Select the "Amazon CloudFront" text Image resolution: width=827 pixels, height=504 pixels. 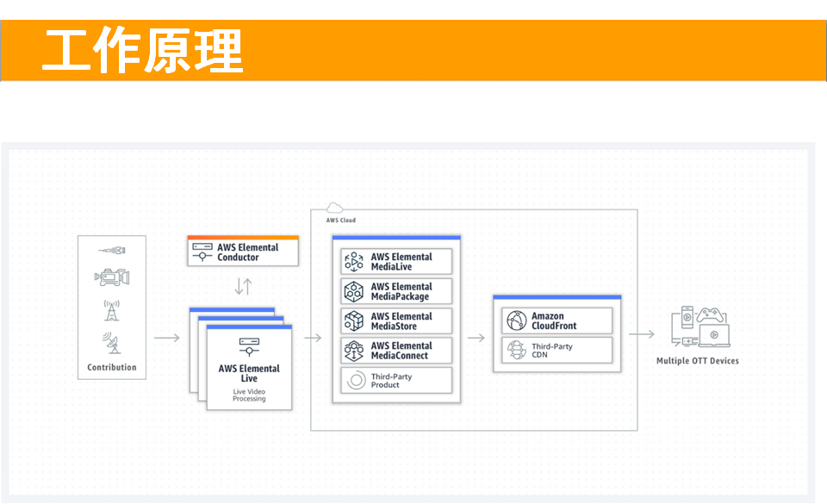click(554, 321)
